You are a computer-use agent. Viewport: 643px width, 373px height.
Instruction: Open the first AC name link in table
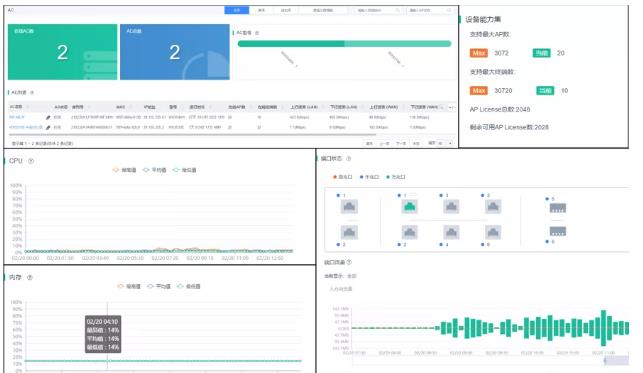pos(17,117)
